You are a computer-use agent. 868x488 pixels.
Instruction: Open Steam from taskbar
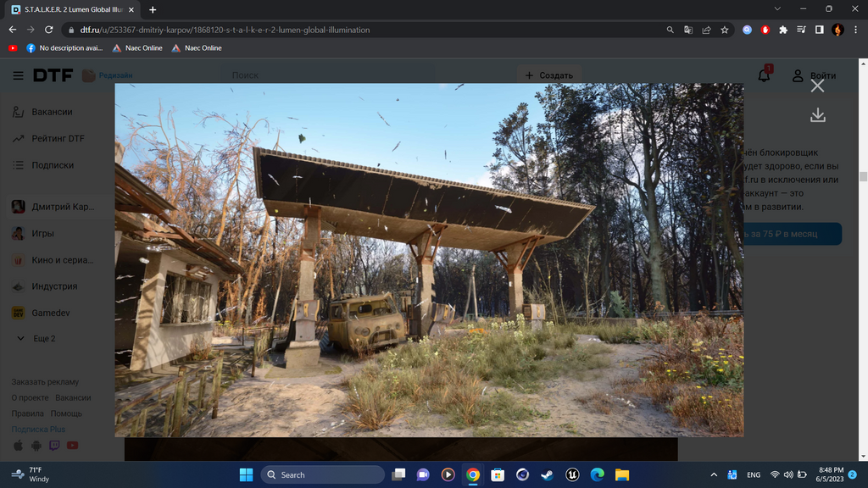(x=548, y=474)
